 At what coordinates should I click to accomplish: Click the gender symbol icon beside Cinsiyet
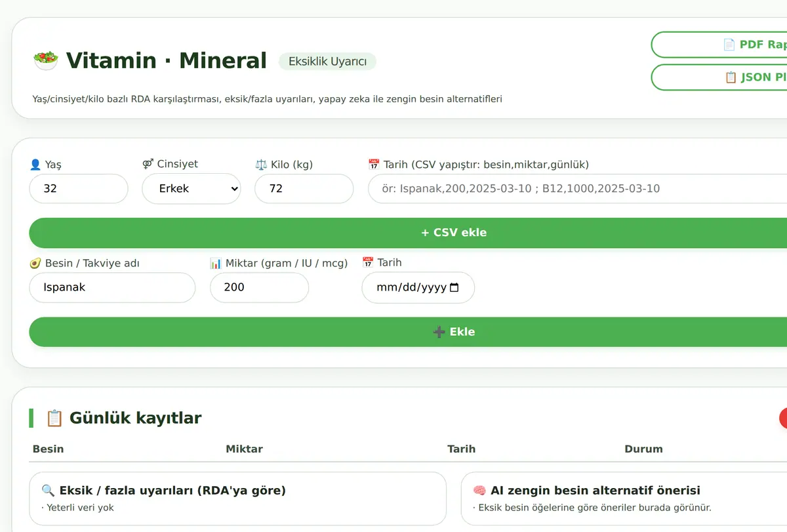(148, 164)
